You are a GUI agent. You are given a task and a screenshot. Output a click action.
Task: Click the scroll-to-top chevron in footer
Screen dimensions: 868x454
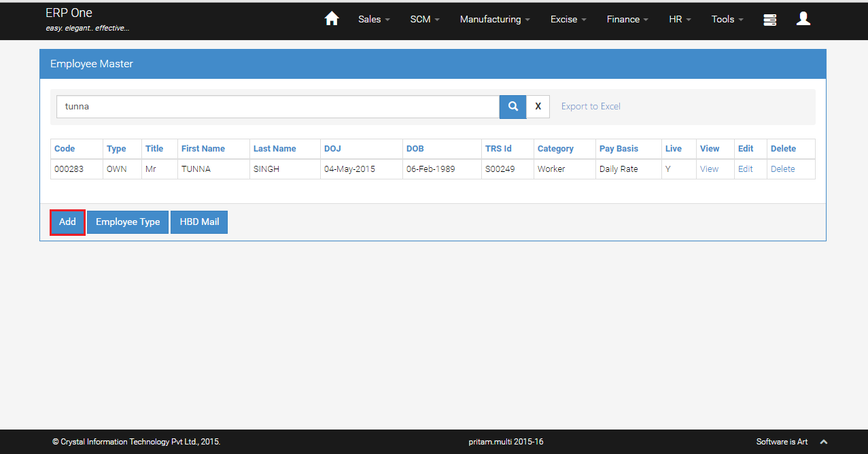(824, 442)
